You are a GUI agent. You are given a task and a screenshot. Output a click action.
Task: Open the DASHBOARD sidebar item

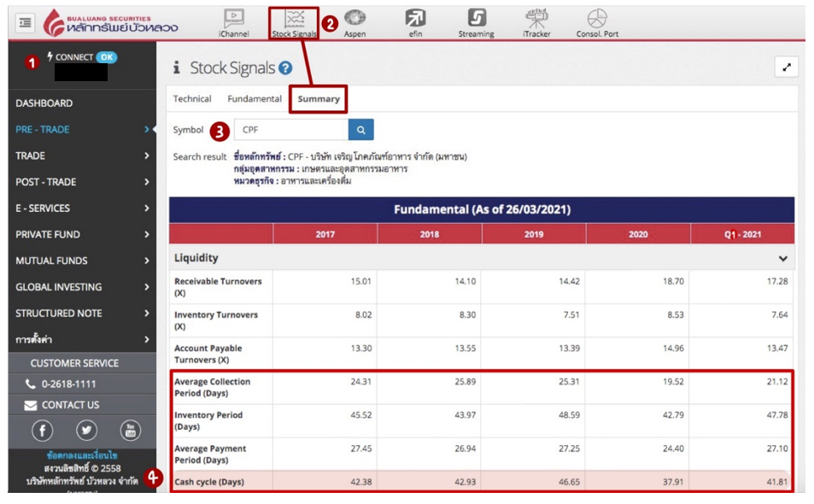pos(44,103)
